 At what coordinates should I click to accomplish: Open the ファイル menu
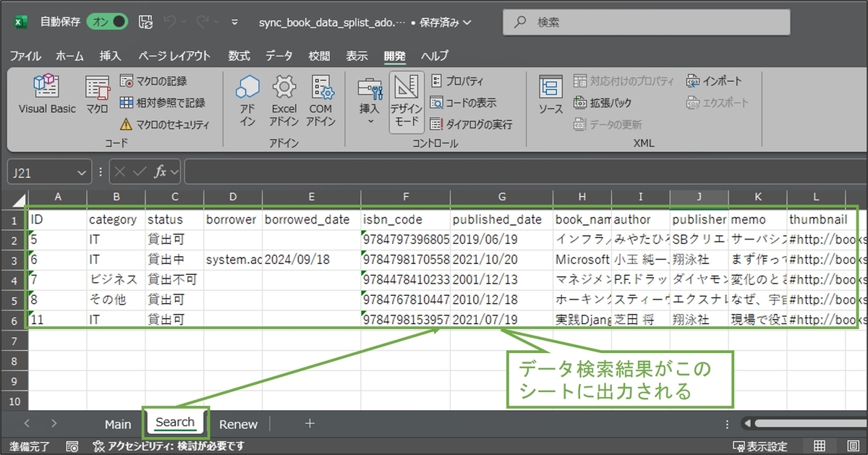tap(25, 56)
